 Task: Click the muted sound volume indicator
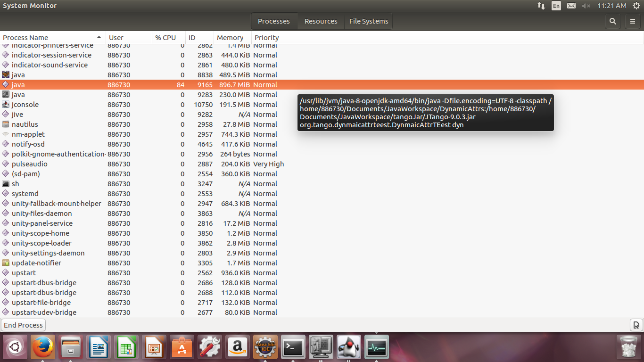click(x=586, y=6)
